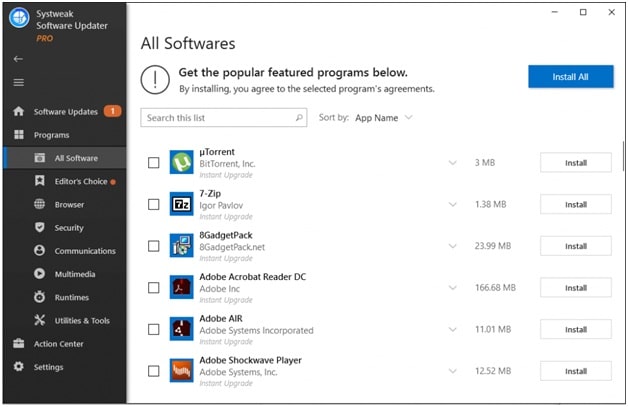Check the Adobe AIR checkbox
628x407 pixels.
[154, 329]
